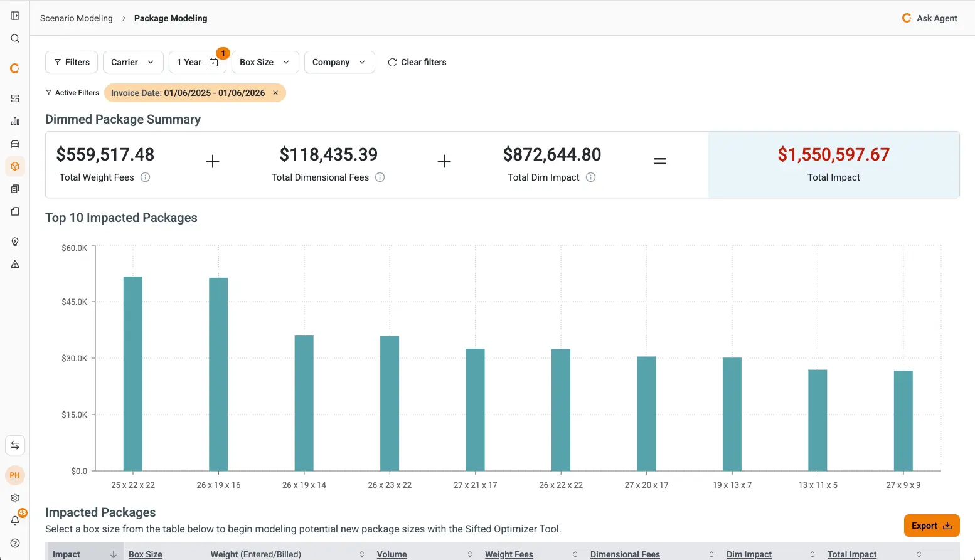
Task: Click the Total Dim Impact info icon
Action: (x=590, y=177)
